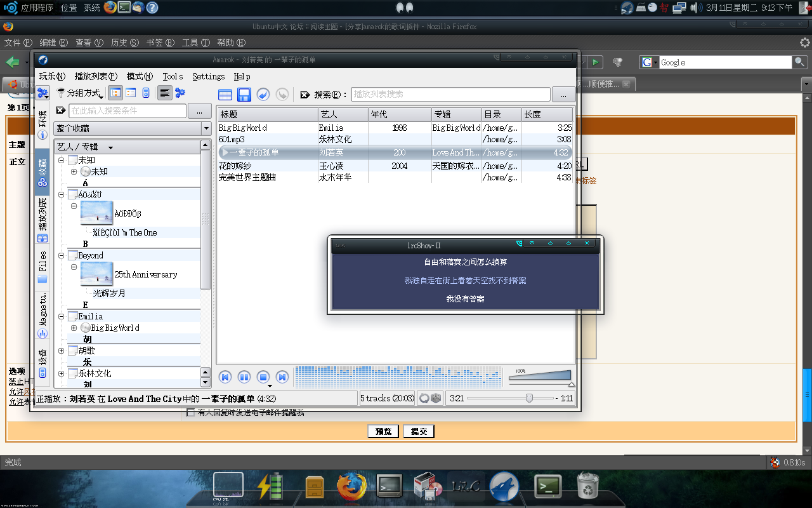Click inside the playlist search field

(450, 94)
